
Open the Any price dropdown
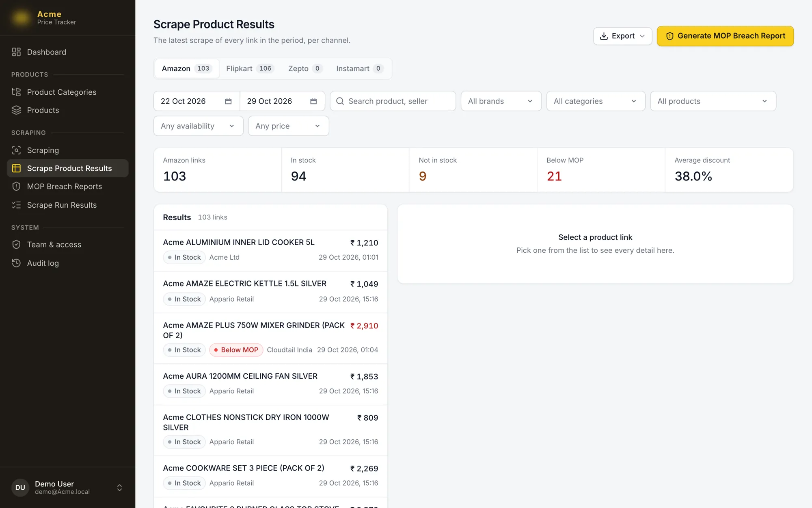coord(288,126)
